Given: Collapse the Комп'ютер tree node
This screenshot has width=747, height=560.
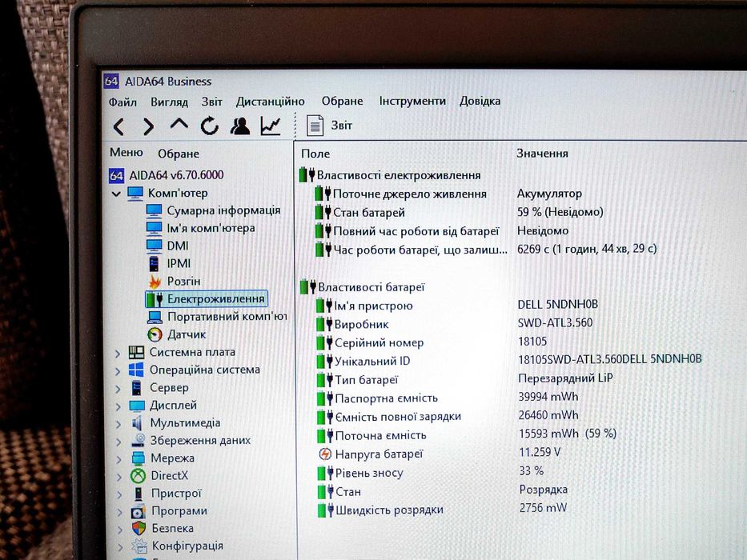Looking at the screenshot, I should [x=116, y=194].
